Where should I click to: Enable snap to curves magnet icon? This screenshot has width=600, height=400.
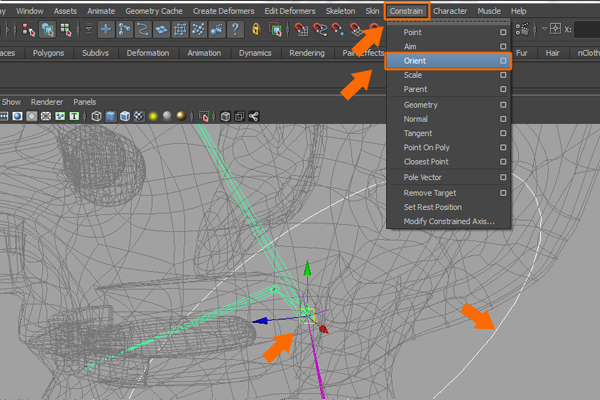(320, 29)
